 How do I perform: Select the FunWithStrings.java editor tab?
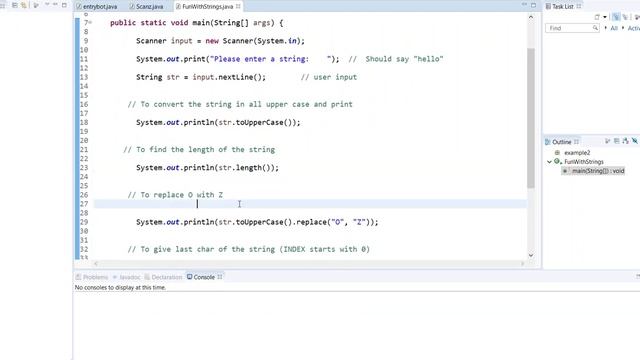click(208, 7)
